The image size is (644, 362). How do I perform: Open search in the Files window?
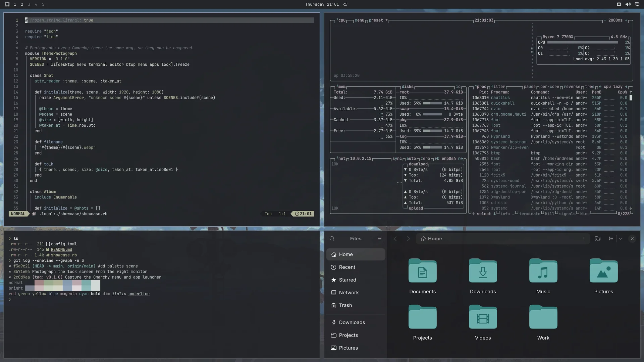point(332,239)
